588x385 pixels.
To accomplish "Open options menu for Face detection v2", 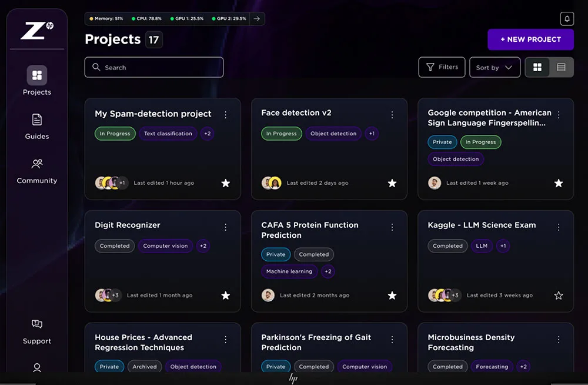I will 392,115.
